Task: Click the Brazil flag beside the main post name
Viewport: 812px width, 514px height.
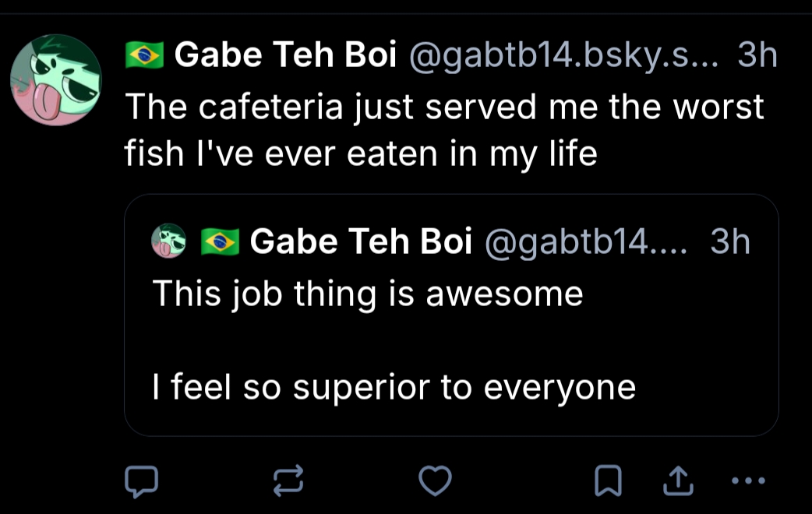Action: 144,55
